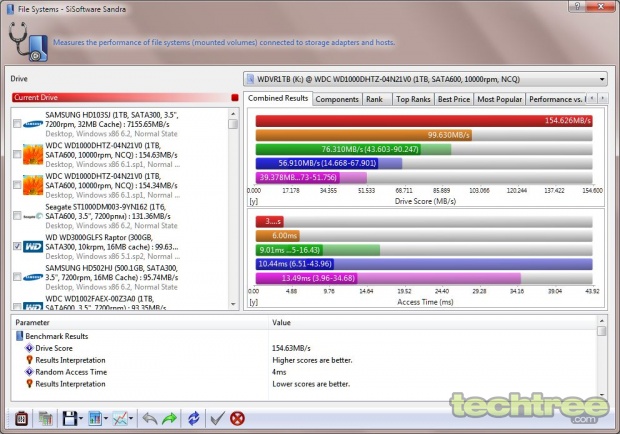620x434 pixels.
Task: Click the drive list scrollbar down arrow
Action: point(233,304)
